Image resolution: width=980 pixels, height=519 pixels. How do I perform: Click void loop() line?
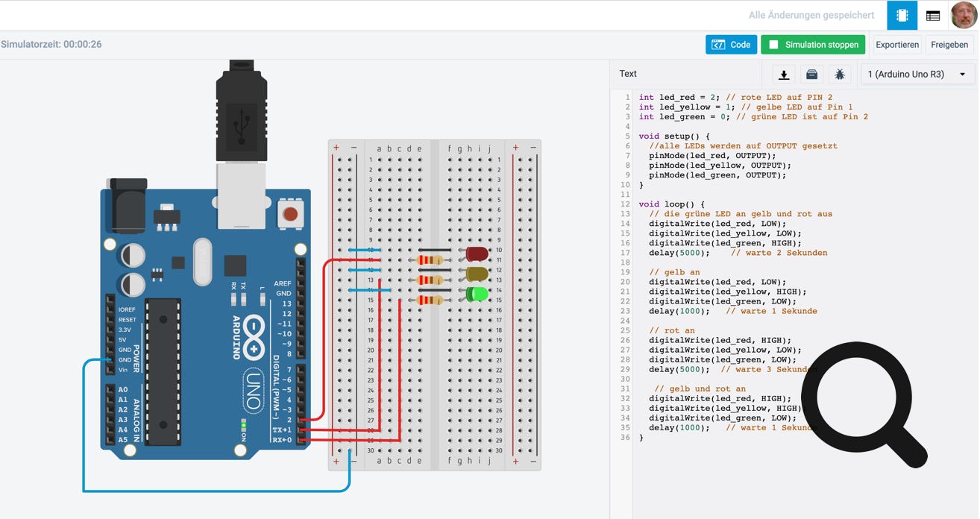(671, 204)
